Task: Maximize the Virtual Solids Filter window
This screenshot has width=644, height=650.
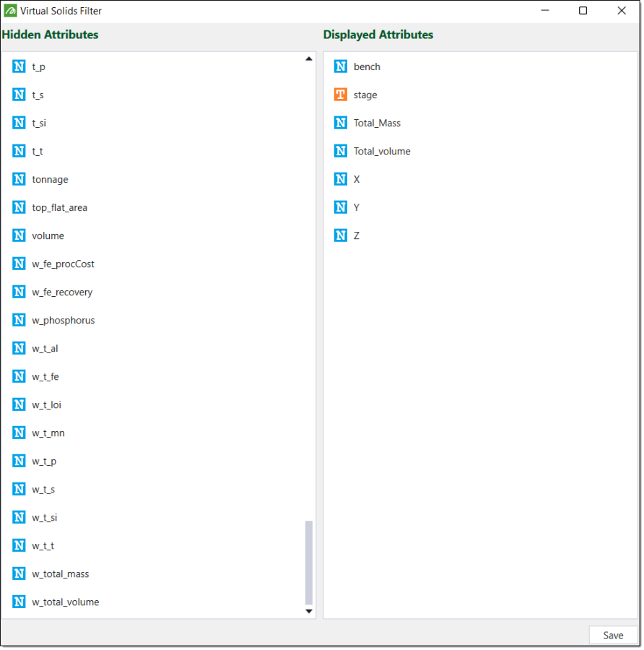Action: point(583,11)
